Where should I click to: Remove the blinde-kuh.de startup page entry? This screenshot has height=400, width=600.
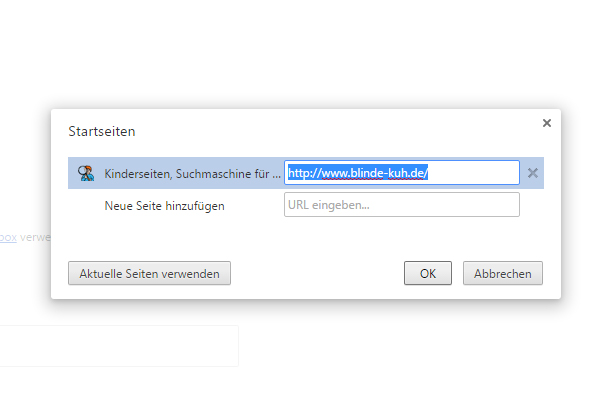pyautogui.click(x=533, y=173)
